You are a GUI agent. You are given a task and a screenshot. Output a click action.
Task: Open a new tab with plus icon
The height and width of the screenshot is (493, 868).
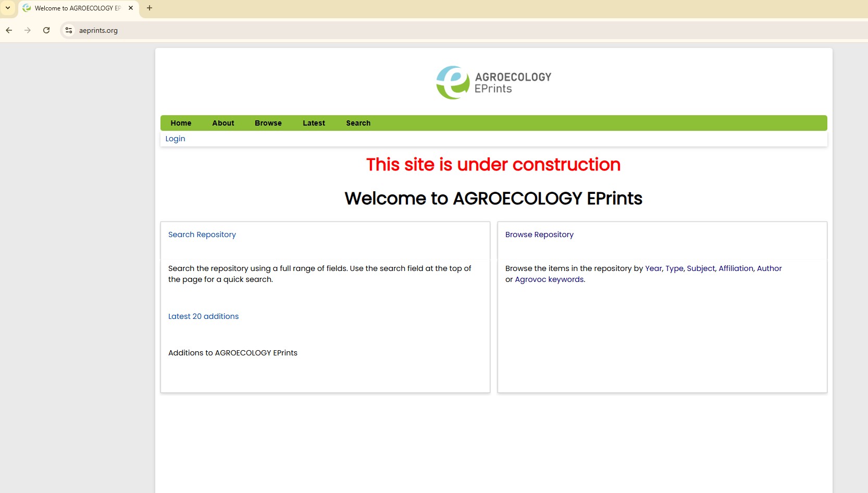pyautogui.click(x=150, y=8)
